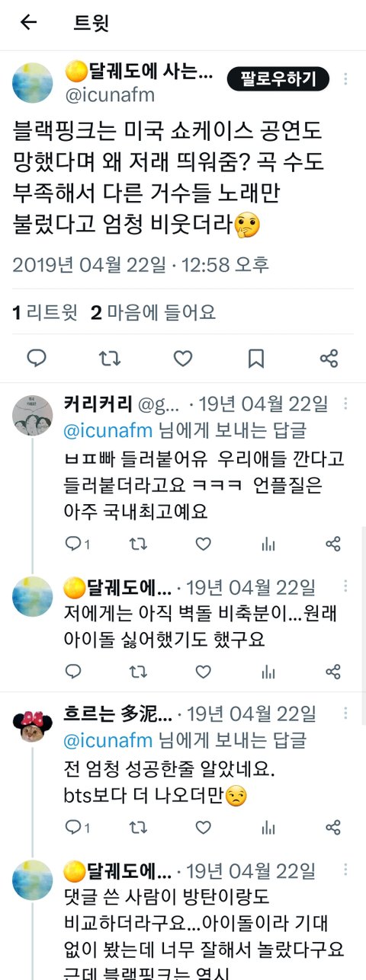
Task: View analytics on 커리커리's reply
Action: [268, 544]
